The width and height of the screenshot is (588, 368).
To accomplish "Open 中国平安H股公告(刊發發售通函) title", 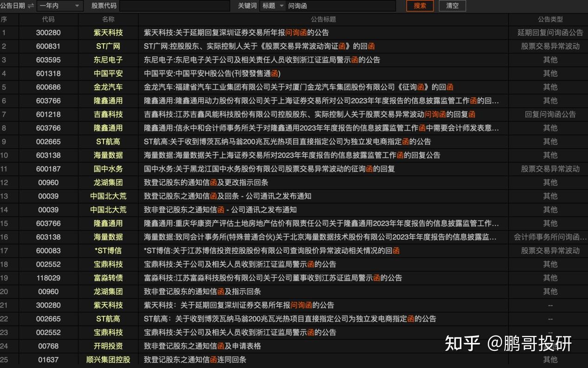I will coord(212,73).
